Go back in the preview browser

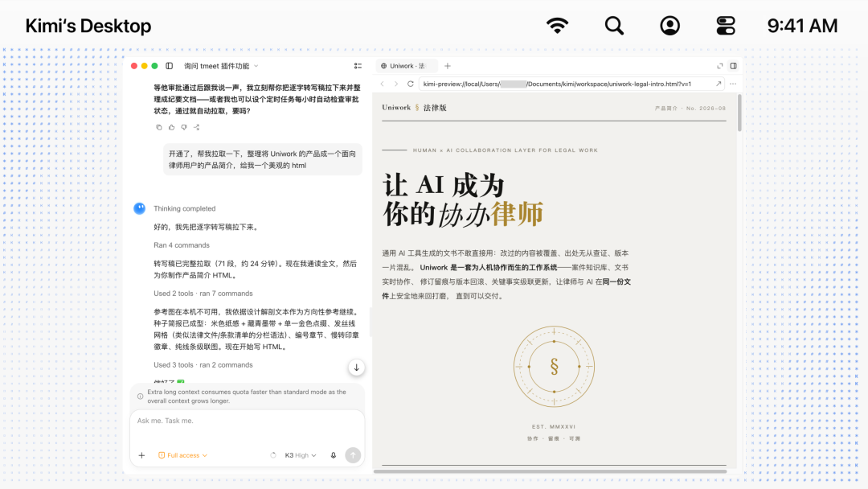[382, 84]
